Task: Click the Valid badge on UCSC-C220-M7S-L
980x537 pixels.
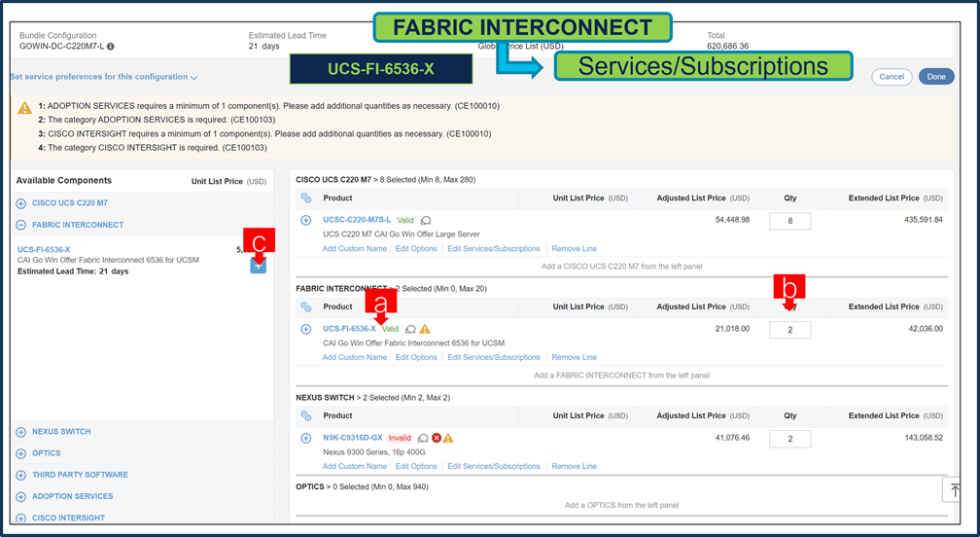Action: point(405,220)
